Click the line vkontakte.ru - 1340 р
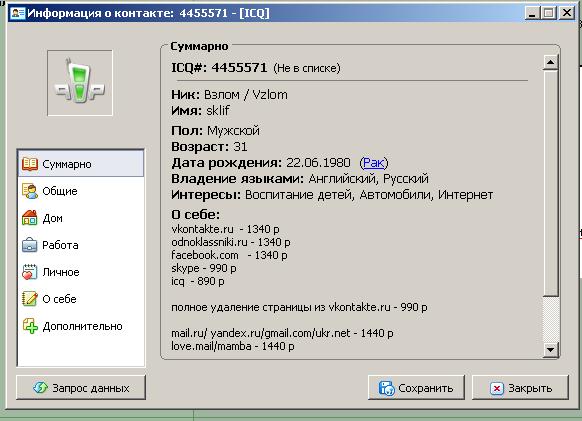 pyautogui.click(x=225, y=229)
